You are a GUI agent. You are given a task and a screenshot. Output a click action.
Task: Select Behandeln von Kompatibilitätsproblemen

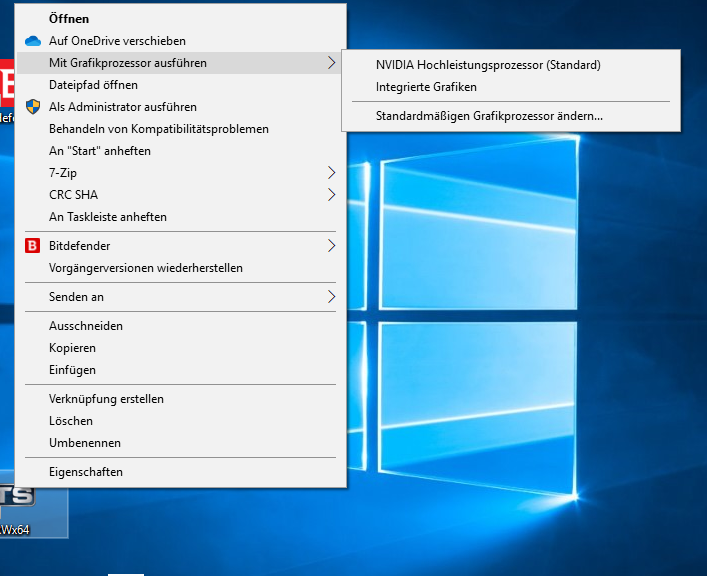(x=158, y=129)
